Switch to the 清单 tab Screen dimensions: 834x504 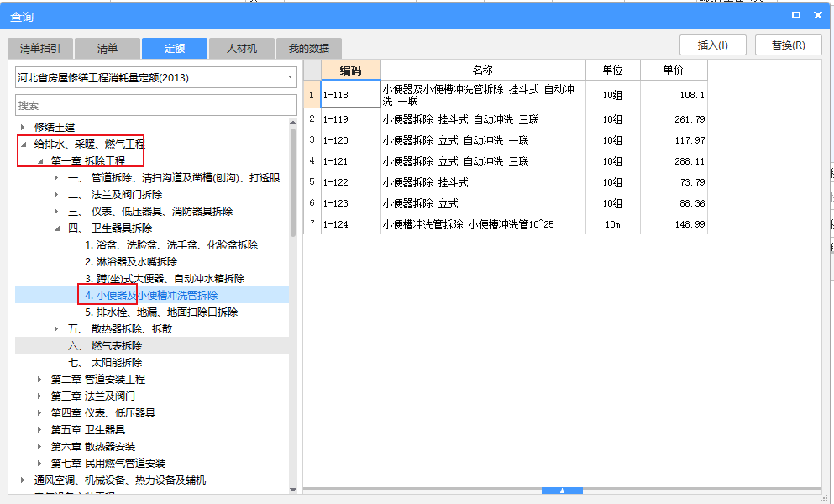(108, 49)
